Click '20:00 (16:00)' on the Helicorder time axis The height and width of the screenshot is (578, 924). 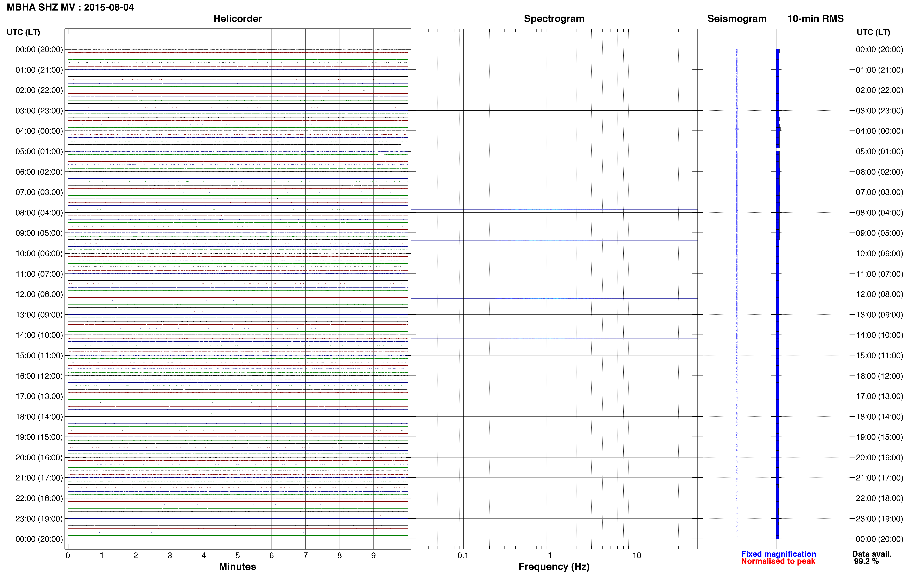pyautogui.click(x=39, y=458)
